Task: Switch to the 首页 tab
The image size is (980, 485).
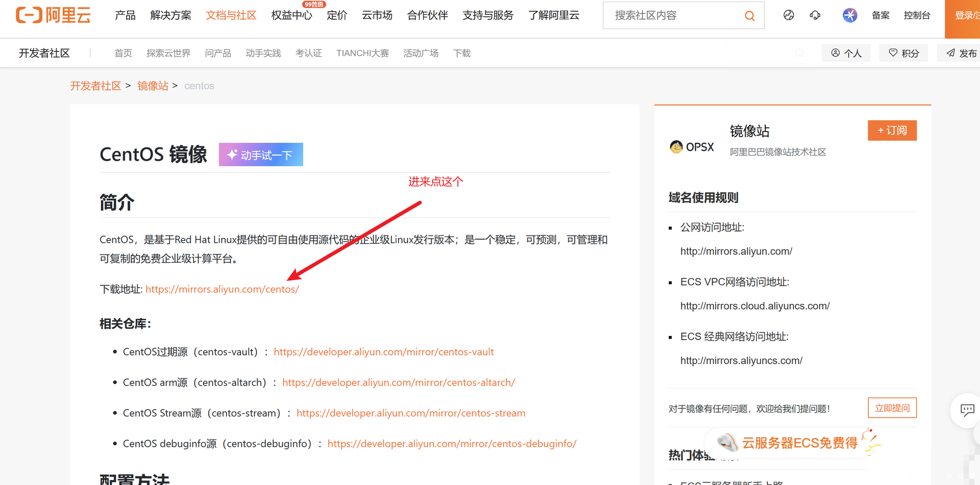Action: coord(123,53)
